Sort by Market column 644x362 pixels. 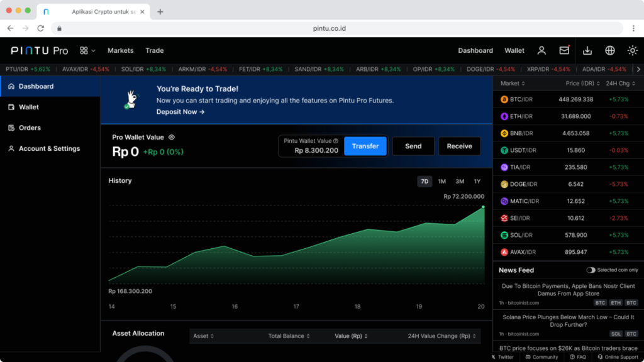click(x=513, y=84)
